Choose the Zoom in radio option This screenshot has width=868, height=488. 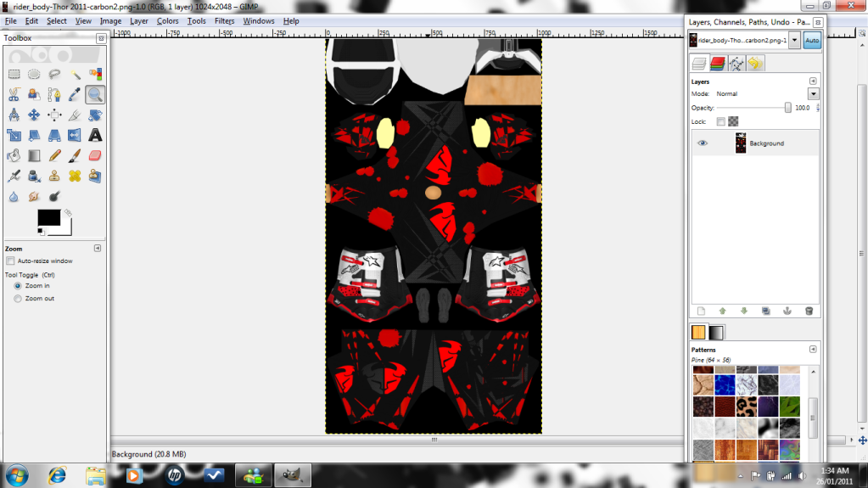(18, 286)
